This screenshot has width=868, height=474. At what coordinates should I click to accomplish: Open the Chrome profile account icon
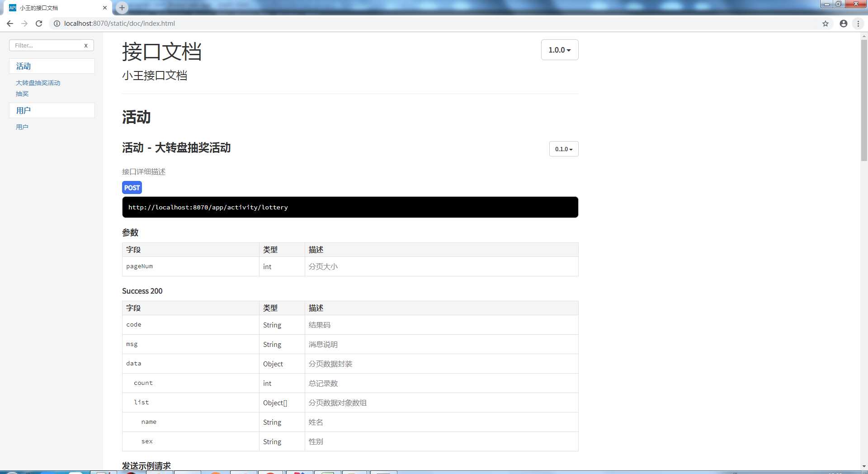(844, 24)
